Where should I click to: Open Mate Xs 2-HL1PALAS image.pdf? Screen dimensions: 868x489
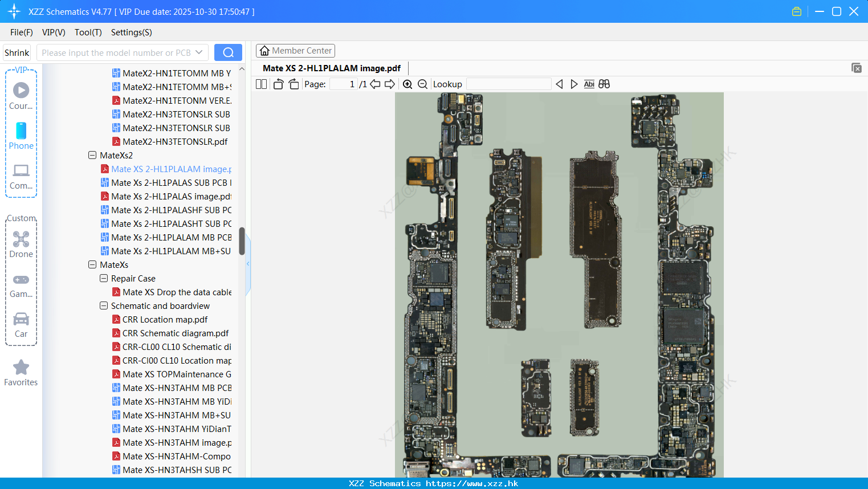[x=166, y=196]
